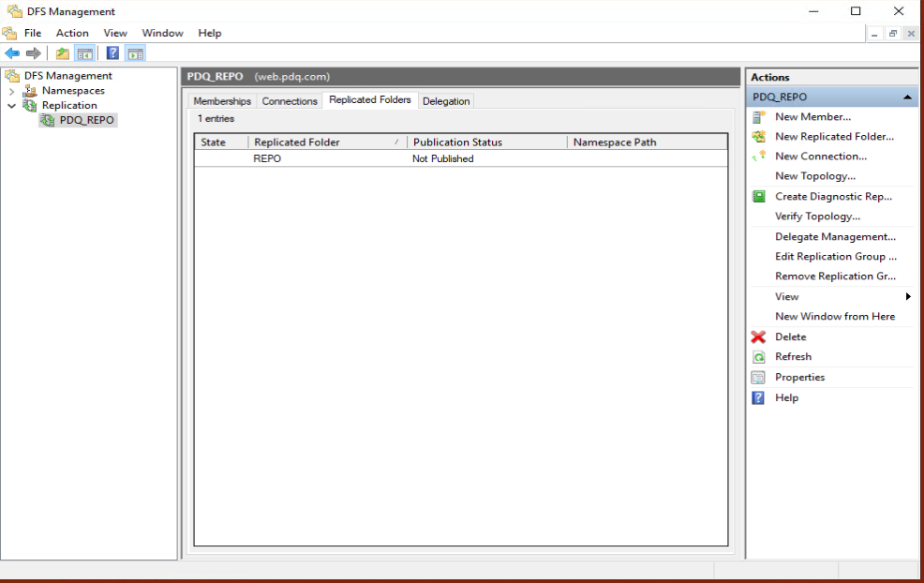The height and width of the screenshot is (583, 924).
Task: Expand the Namespaces tree node
Action: (11, 91)
